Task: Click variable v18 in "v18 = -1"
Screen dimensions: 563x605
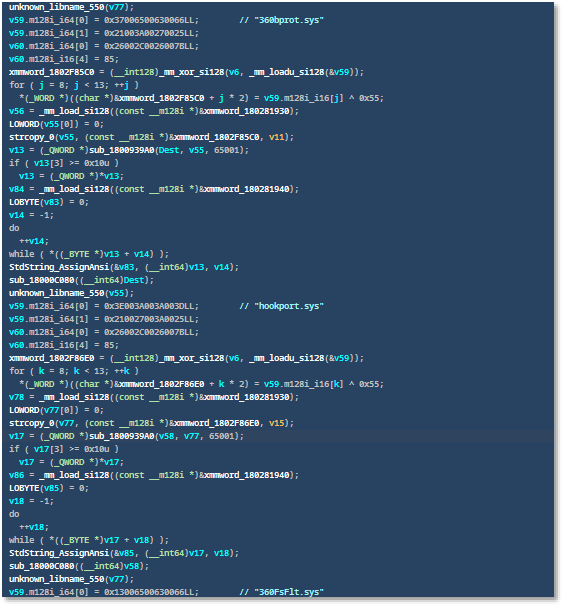Action: (x=16, y=501)
